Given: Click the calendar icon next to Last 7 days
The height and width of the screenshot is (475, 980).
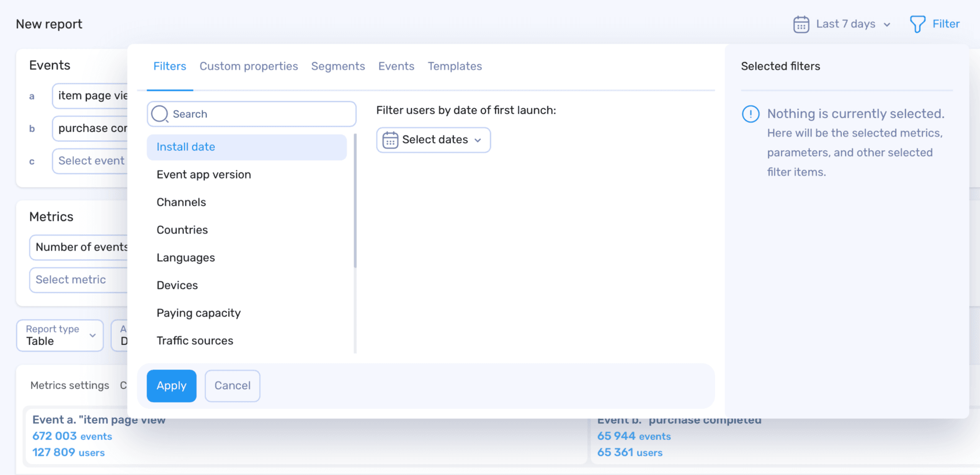Looking at the screenshot, I should click(x=800, y=24).
